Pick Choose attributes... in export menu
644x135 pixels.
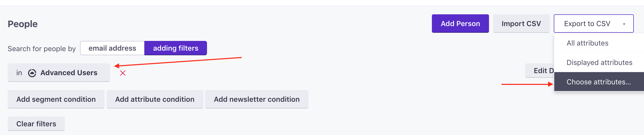(x=599, y=82)
